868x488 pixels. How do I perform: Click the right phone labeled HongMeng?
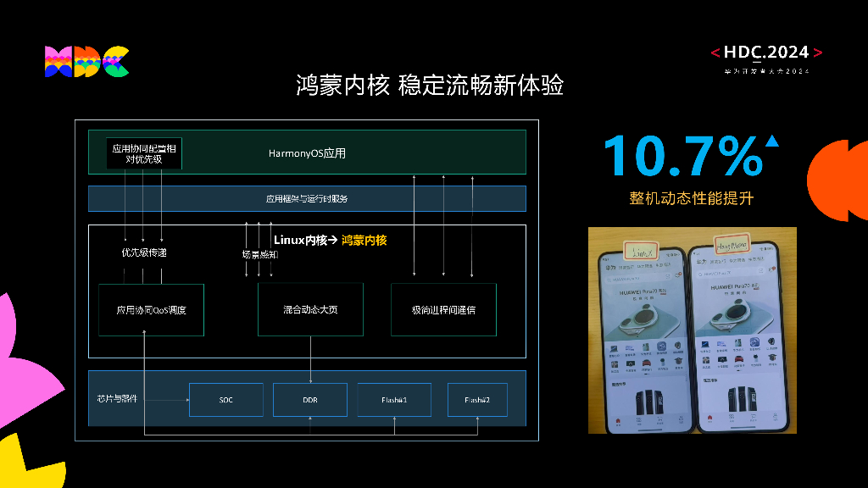(x=738, y=335)
